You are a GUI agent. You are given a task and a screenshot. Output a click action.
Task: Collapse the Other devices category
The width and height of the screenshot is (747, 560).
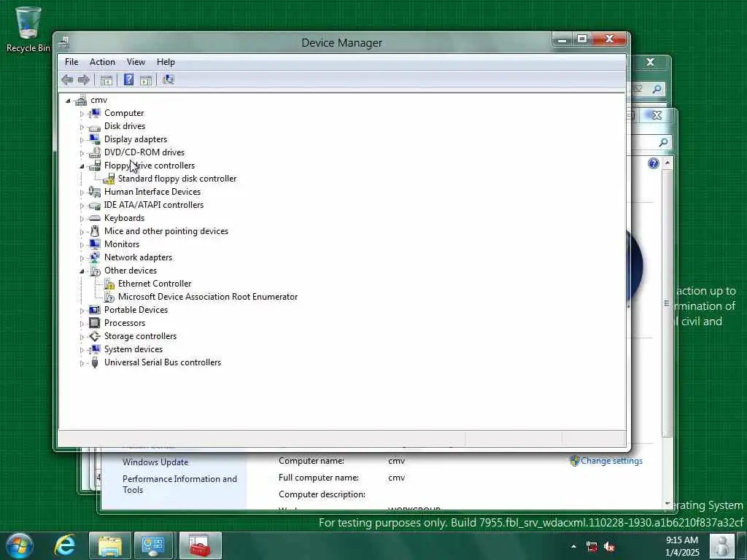(x=82, y=271)
